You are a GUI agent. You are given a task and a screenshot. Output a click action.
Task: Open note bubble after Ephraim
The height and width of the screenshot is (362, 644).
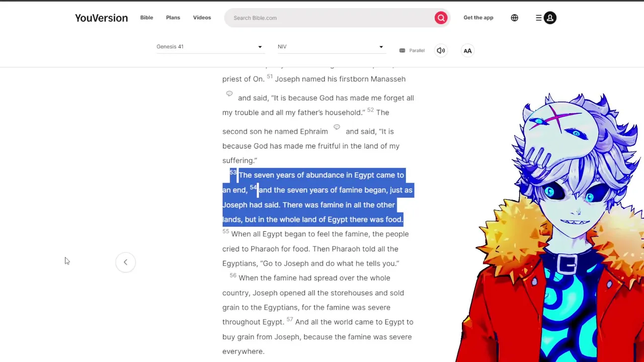337,127
